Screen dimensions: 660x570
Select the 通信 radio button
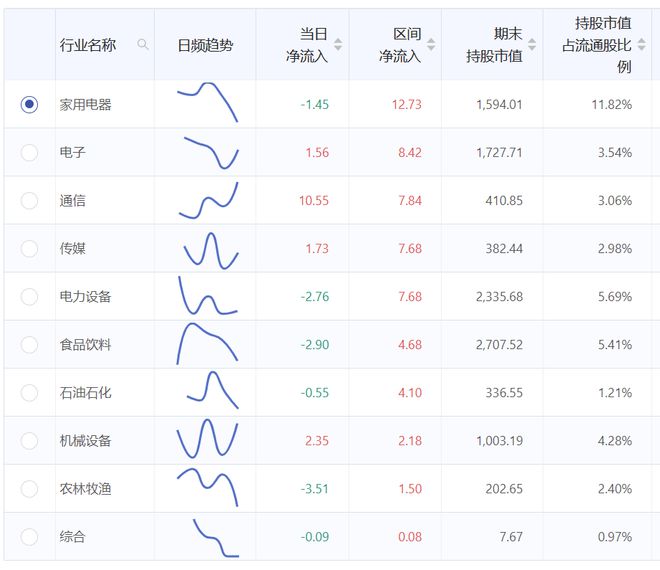pos(29,200)
